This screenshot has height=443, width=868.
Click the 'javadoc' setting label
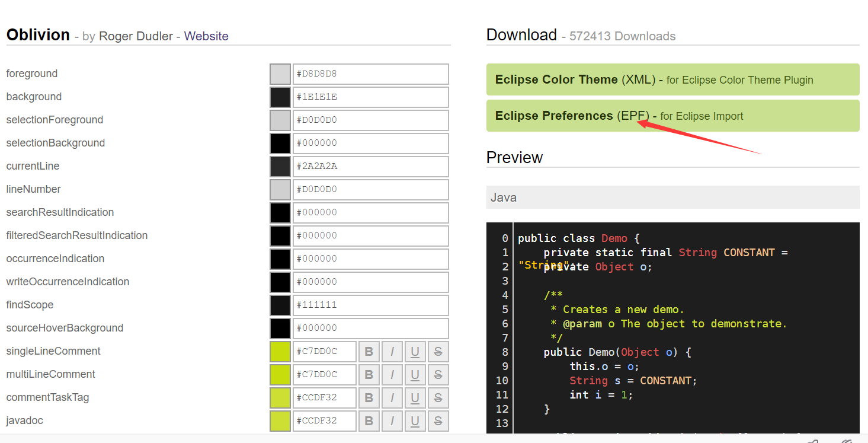click(24, 421)
